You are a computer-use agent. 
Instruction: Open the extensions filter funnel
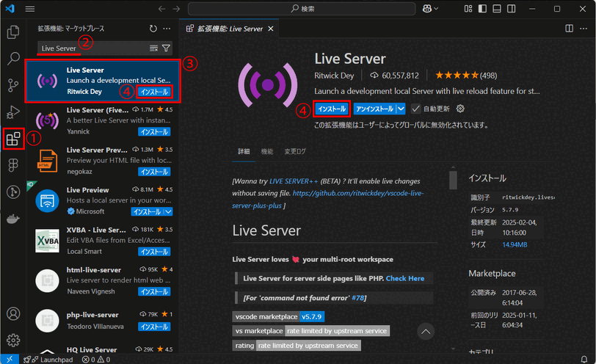pos(166,48)
